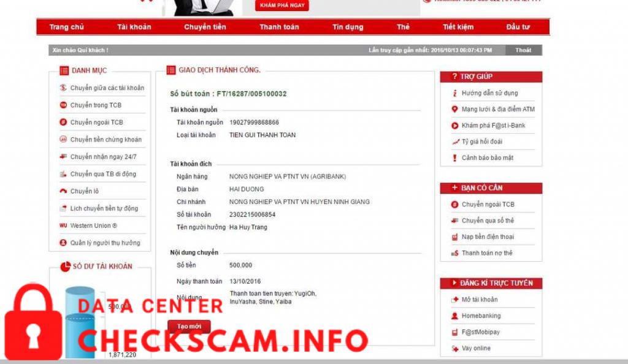Click icon beside Lịch chuyển tiền tự động

point(63,208)
